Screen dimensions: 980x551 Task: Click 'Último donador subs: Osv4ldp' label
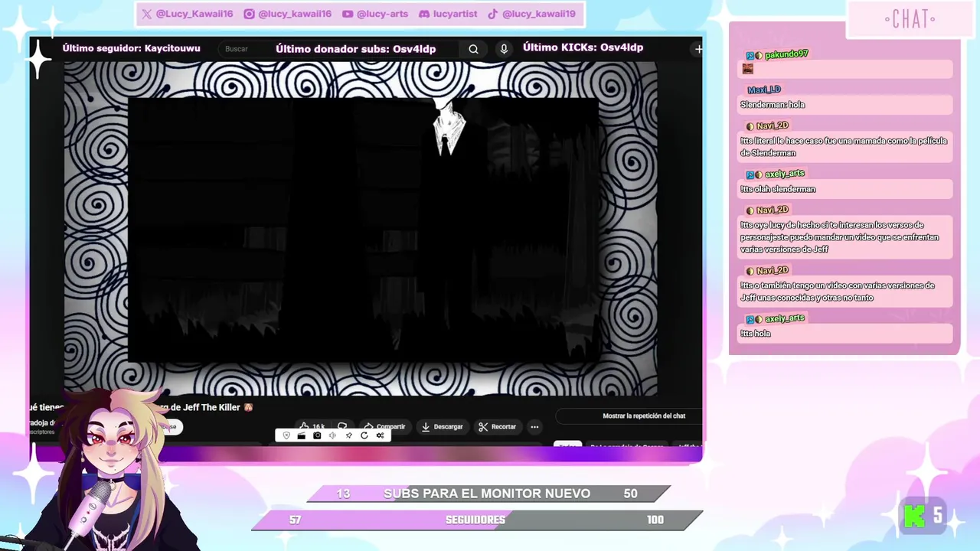[x=355, y=49]
